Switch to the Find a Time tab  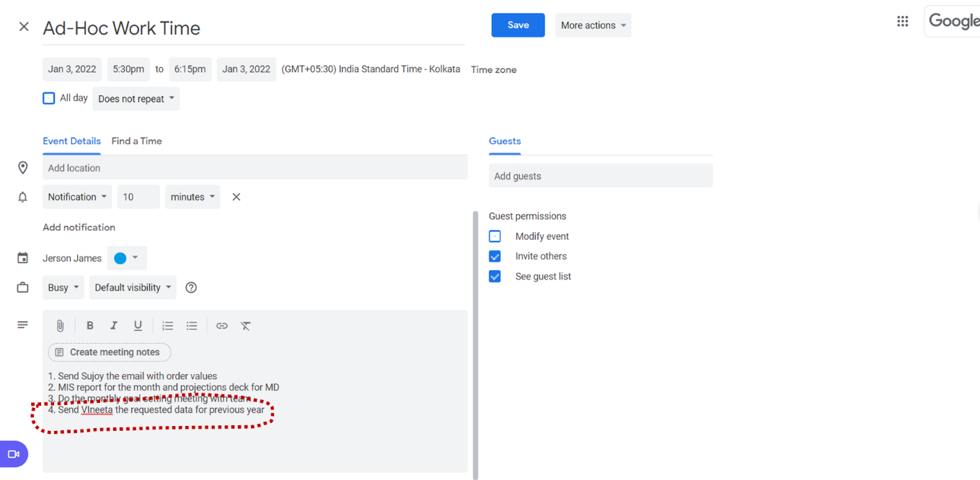point(136,141)
